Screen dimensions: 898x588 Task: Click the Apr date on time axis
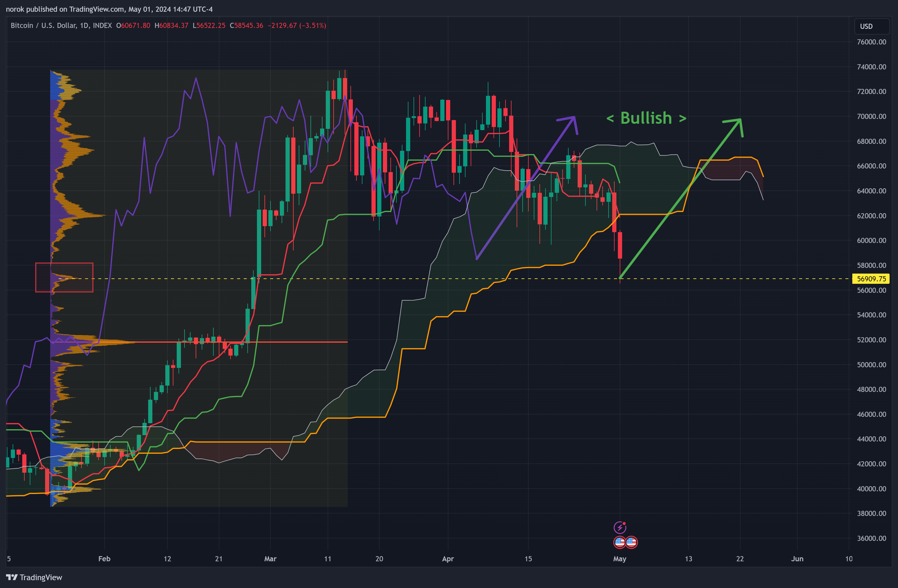[x=448, y=559]
